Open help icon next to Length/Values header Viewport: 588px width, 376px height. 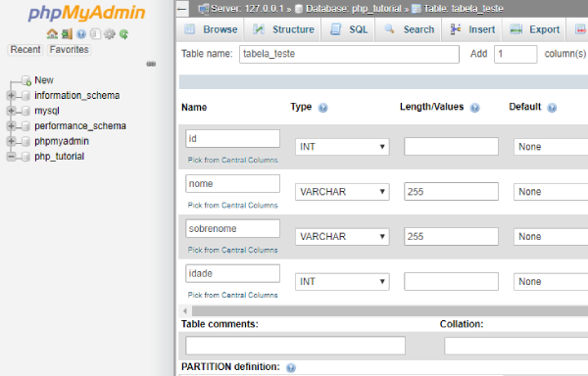[474, 108]
